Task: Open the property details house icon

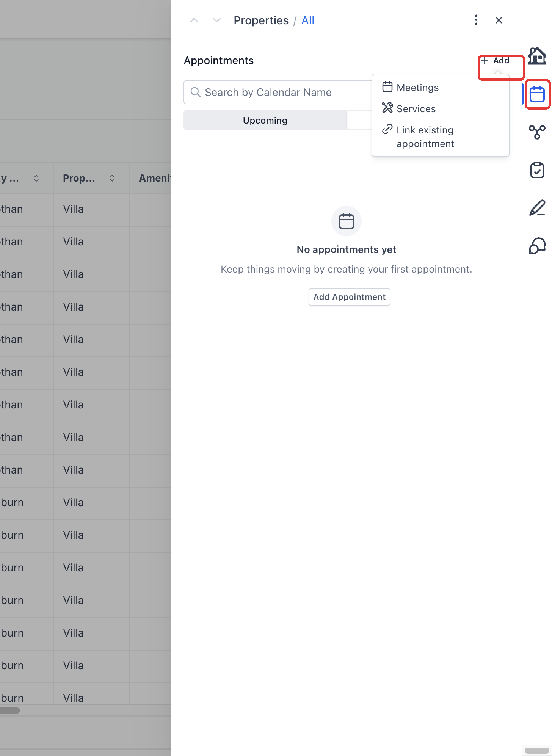Action: point(537,56)
